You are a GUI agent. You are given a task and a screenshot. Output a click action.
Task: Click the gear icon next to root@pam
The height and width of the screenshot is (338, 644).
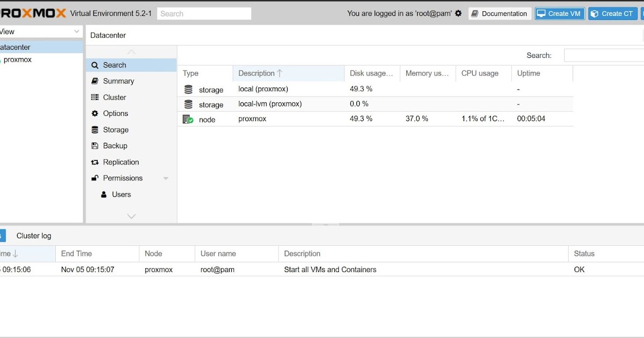[x=458, y=13]
